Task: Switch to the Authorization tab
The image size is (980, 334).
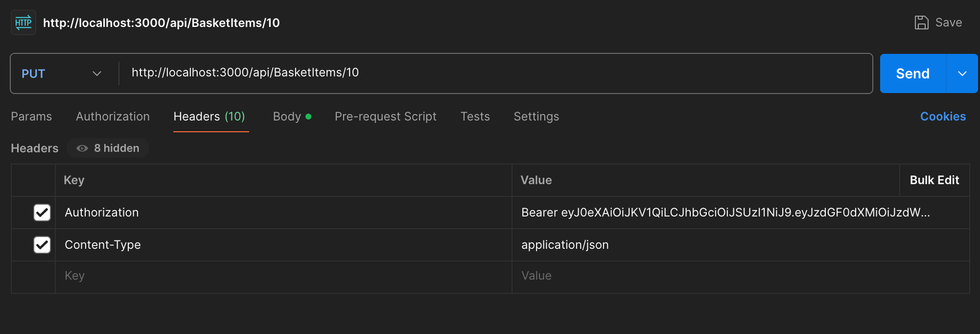Action: tap(113, 117)
